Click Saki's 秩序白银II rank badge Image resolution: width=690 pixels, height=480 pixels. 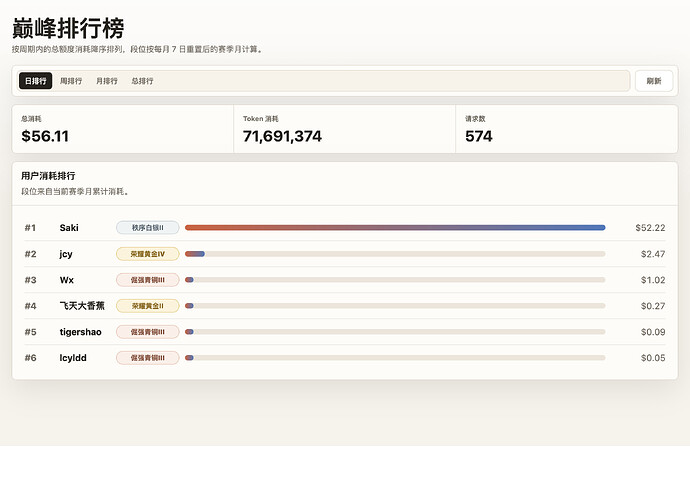[147, 228]
